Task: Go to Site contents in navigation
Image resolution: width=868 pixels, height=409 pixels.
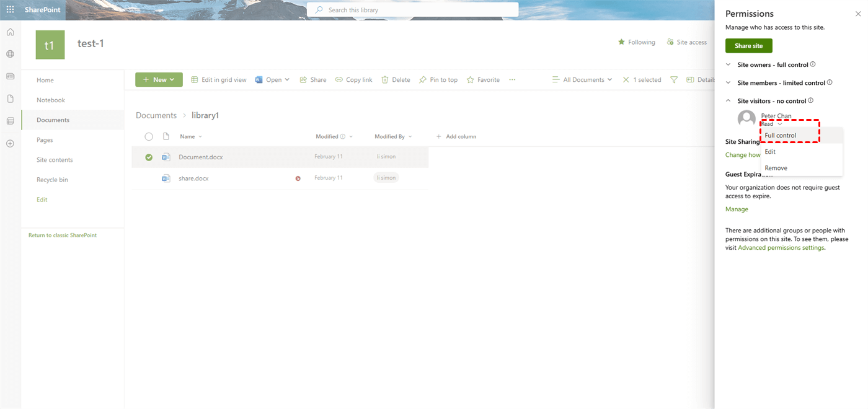Action: [55, 160]
